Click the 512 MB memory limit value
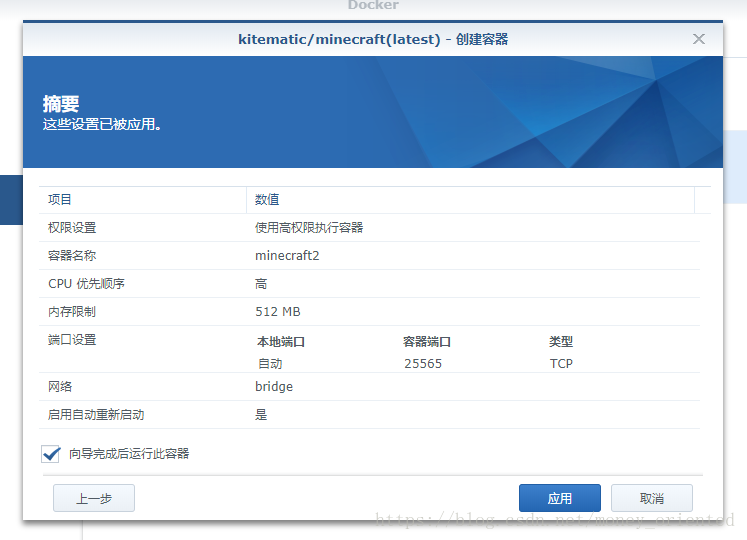The height and width of the screenshot is (540, 747). [x=278, y=312]
